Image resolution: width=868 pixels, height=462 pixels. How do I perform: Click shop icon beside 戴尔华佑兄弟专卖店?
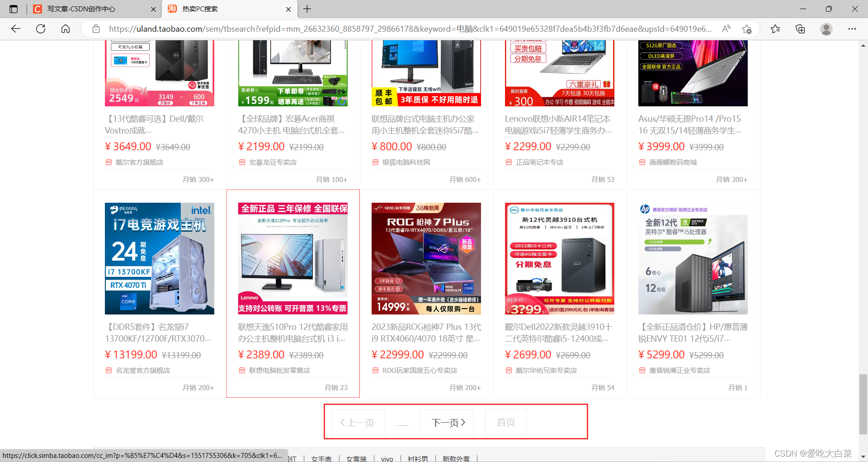pyautogui.click(x=509, y=370)
